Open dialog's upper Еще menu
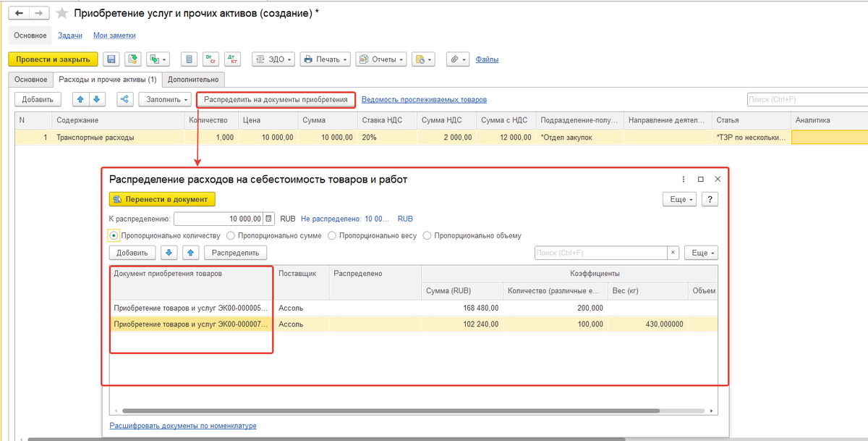Screen dimensions: 868x441 click(x=680, y=199)
